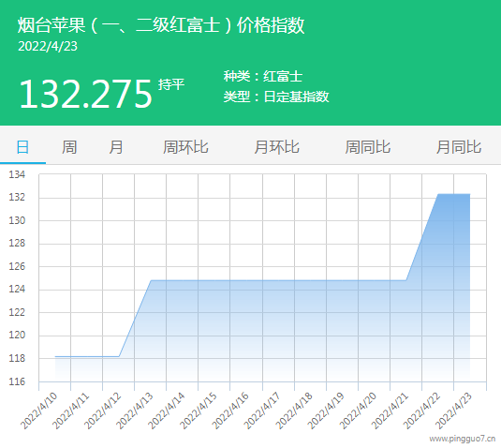Switch to the 周 weekly tab
The width and height of the screenshot is (501, 448).
tap(69, 147)
